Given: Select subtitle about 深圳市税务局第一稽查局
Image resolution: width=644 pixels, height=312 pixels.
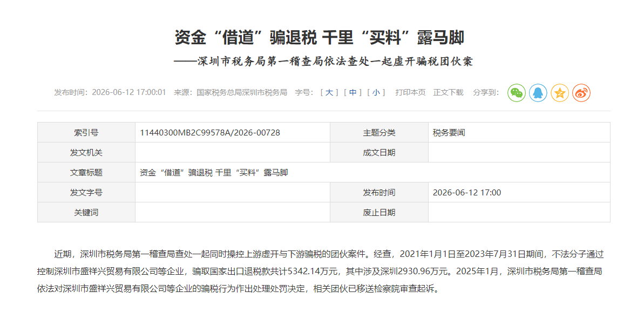Looking at the screenshot, I should pos(323,62).
